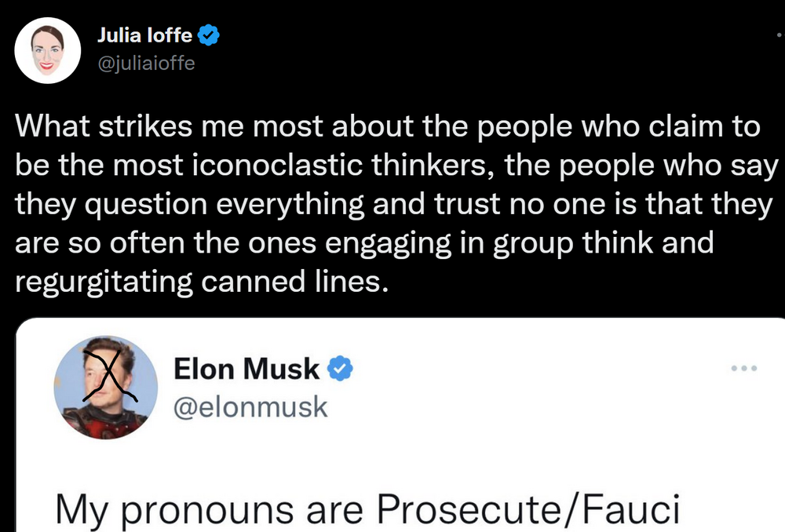
Task: Open Julia Ioffe's profile picture
Action: [49, 49]
